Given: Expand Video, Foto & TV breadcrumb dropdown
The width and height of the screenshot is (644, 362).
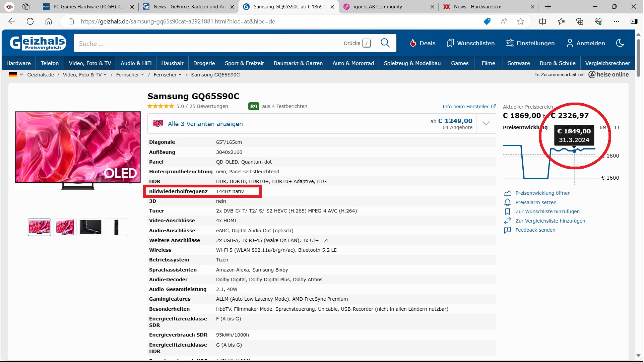Looking at the screenshot, I should click(105, 75).
